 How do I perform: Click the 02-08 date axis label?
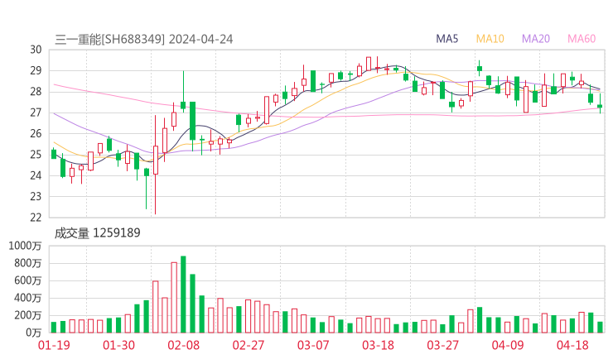click(183, 345)
